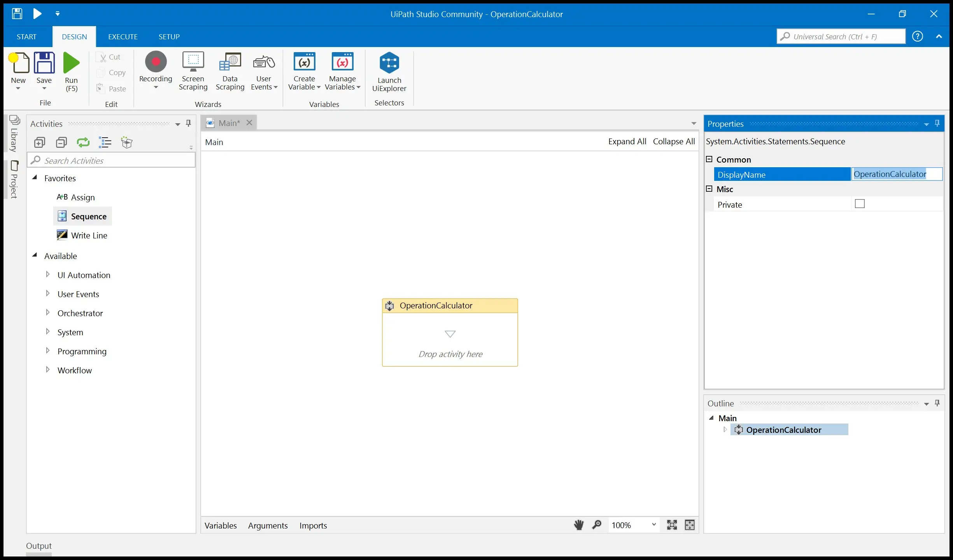Switch to the SETUP ribbon tab
This screenshot has height=560, width=953.
pos(169,37)
